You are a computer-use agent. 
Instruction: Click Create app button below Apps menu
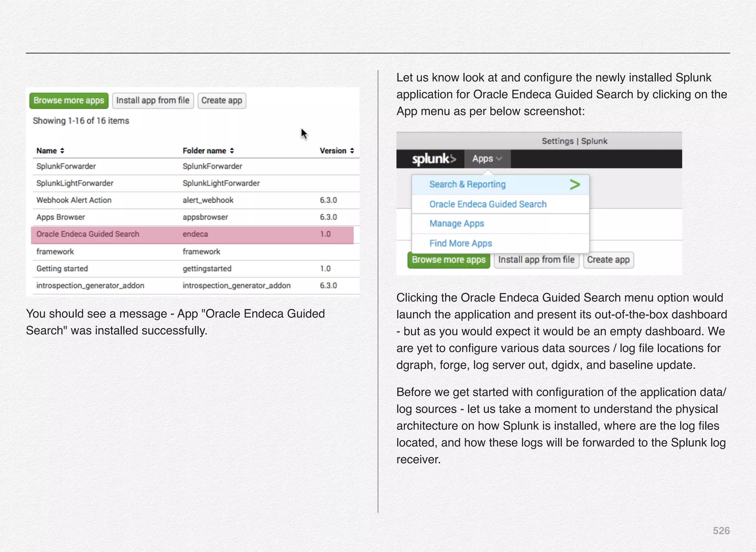tap(608, 260)
